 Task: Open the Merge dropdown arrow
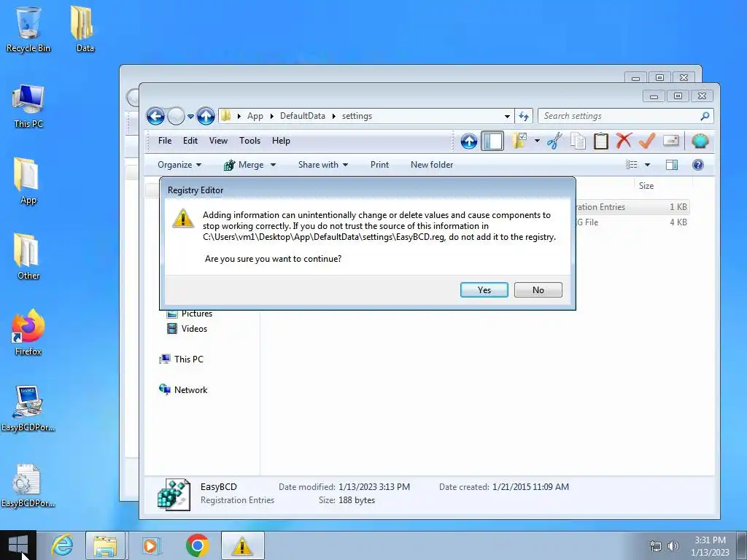tap(273, 165)
